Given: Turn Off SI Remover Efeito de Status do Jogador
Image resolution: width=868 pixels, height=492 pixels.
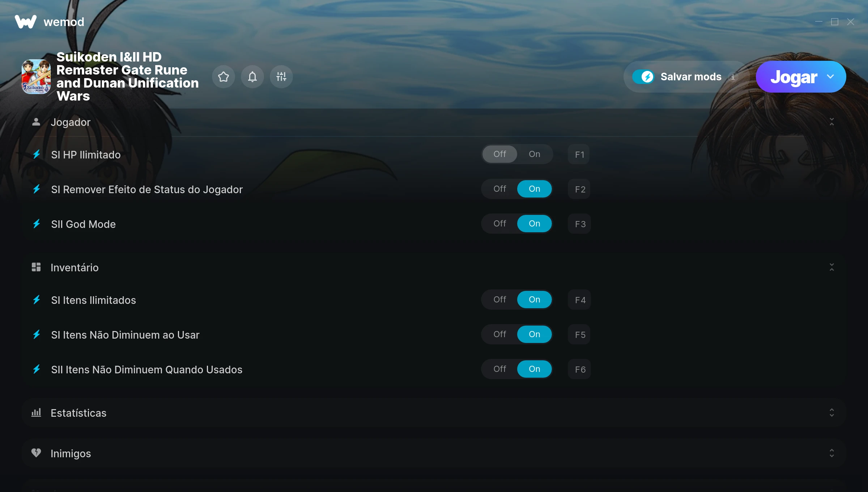Looking at the screenshot, I should [499, 189].
